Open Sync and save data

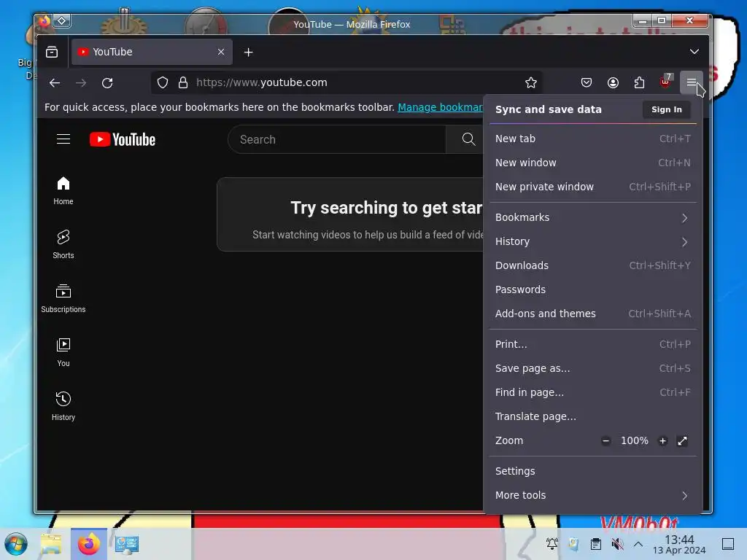[549, 109]
